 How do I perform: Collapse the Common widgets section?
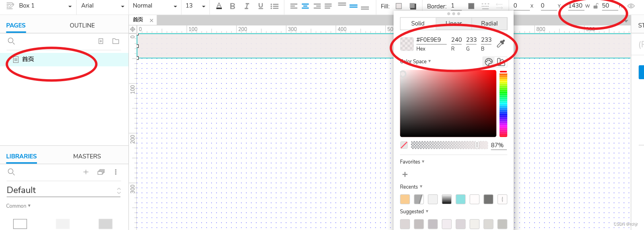[x=18, y=206]
